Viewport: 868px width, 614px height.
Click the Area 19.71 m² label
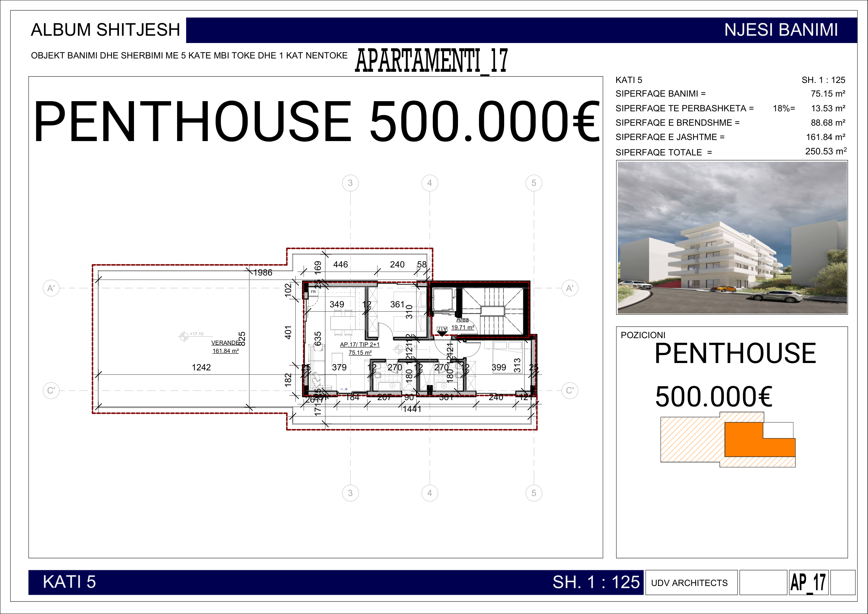pyautogui.click(x=463, y=323)
